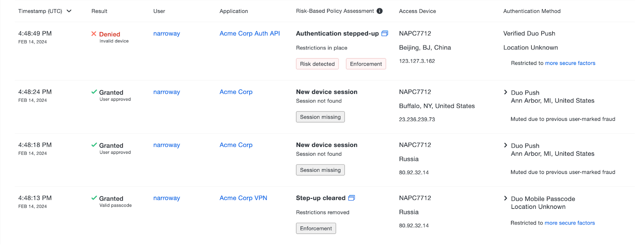Click the green checkmark on the 4:48:18 Granted row
The height and width of the screenshot is (245, 644).
93,145
